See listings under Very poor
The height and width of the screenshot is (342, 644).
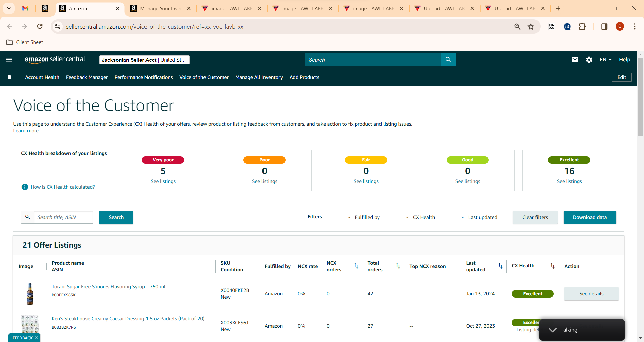[x=163, y=181]
